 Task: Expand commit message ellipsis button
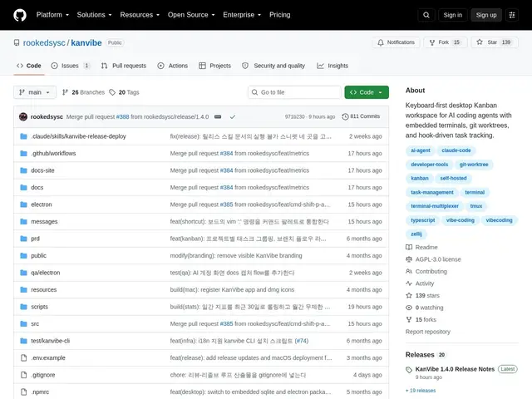tap(218, 116)
